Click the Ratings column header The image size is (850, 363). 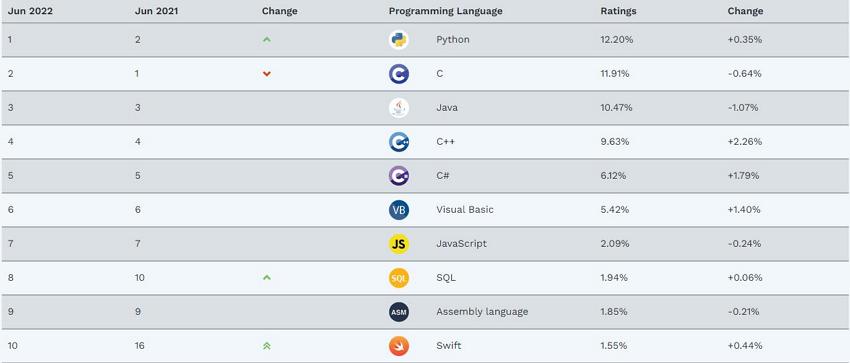[618, 11]
